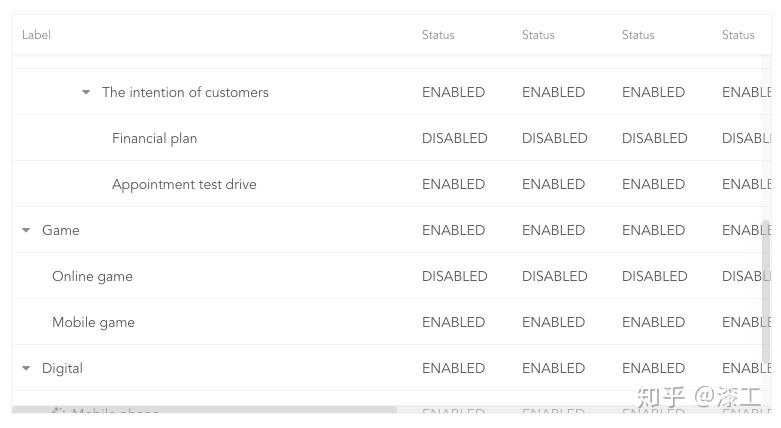Click the third Status column header

tap(638, 35)
